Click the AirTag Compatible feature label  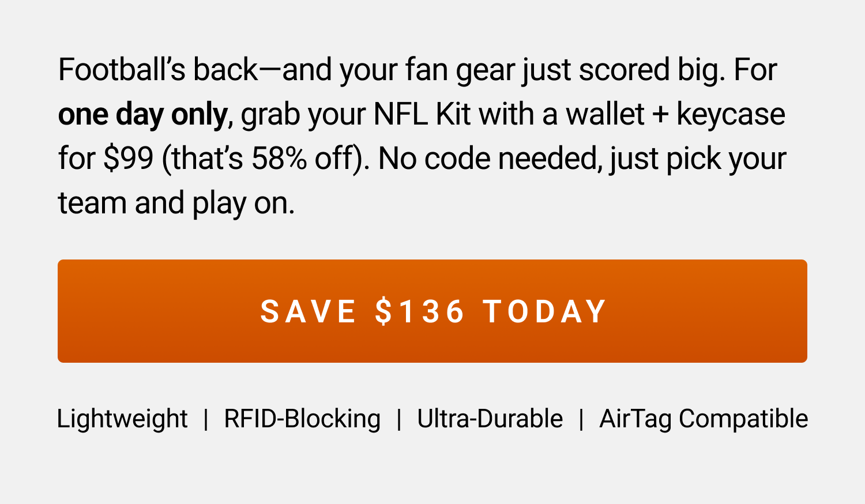tap(705, 419)
